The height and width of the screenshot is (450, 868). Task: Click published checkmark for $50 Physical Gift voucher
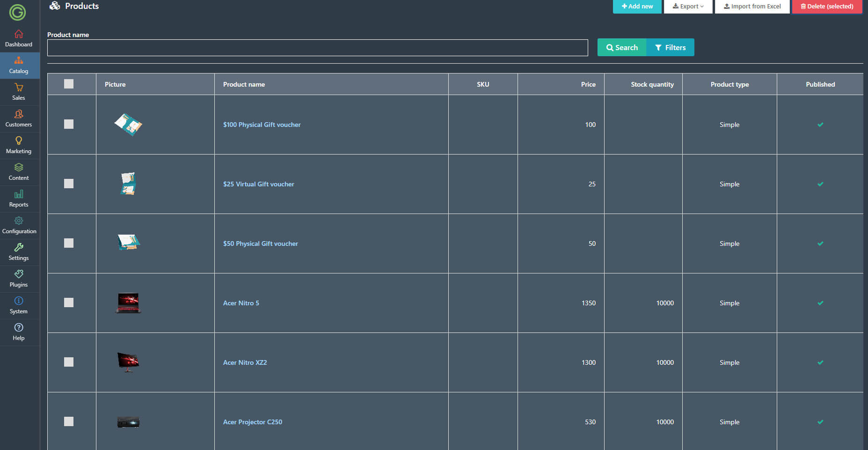coord(820,243)
